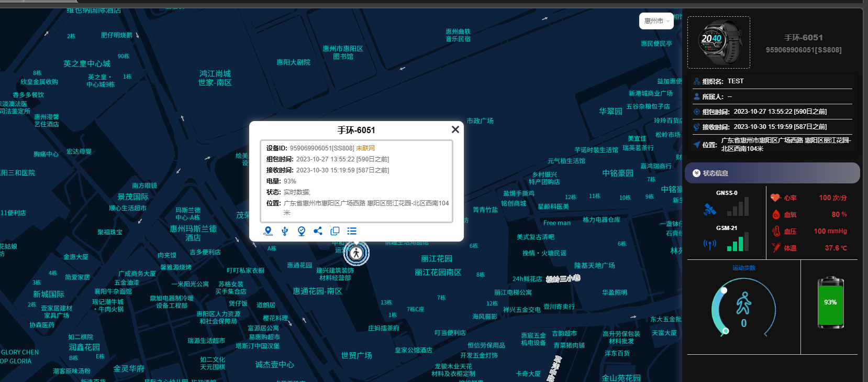The width and height of the screenshot is (868, 382).
Task: Click the pedestrian device marker on map
Action: [x=357, y=253]
